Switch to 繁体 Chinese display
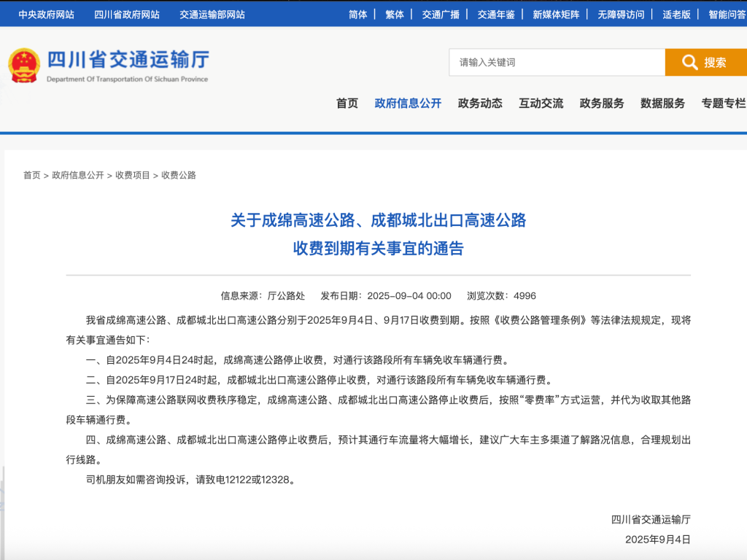Viewport: 747px width, 560px height. [x=395, y=15]
